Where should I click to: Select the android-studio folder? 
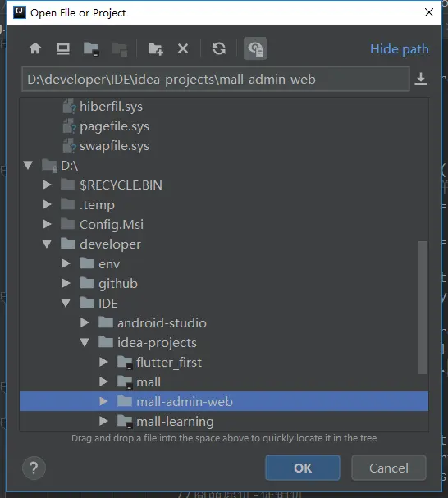pyautogui.click(x=162, y=323)
